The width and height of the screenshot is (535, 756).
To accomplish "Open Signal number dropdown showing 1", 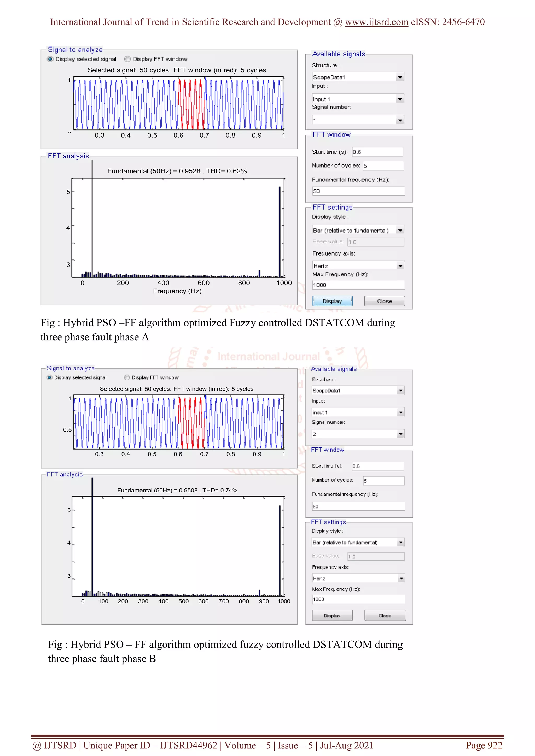I will pos(358,120).
